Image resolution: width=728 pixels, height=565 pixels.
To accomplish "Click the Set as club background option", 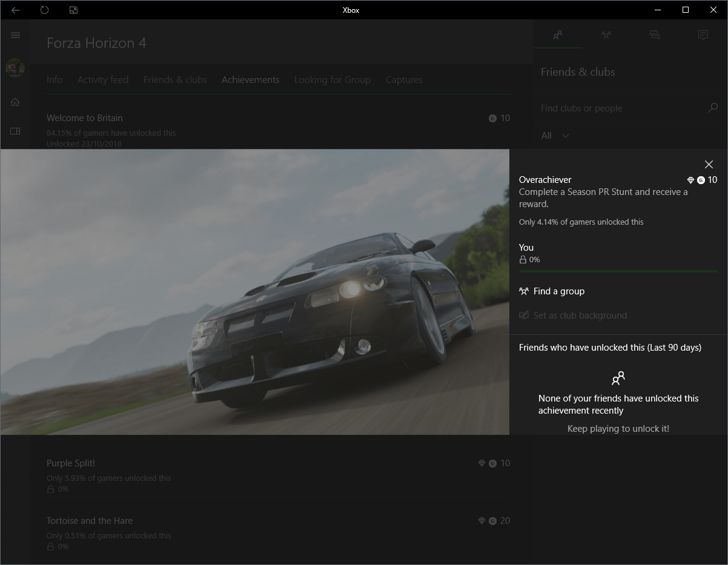I will [x=573, y=316].
